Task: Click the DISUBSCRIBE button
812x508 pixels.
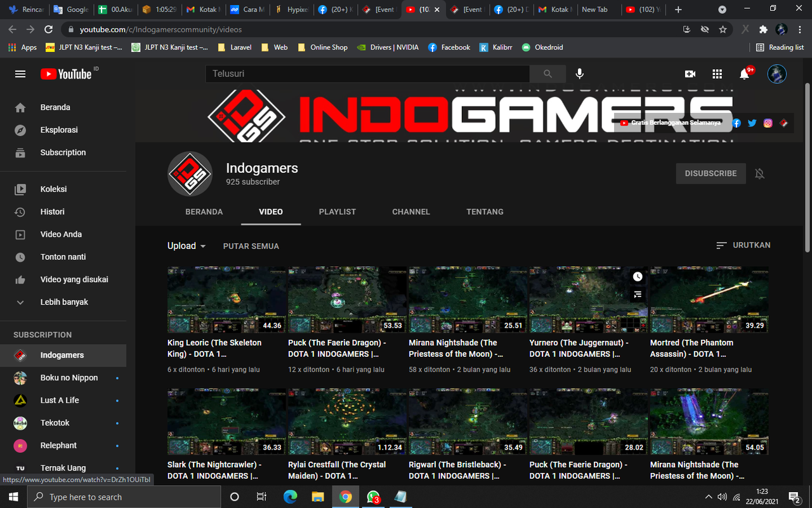Action: [710, 173]
